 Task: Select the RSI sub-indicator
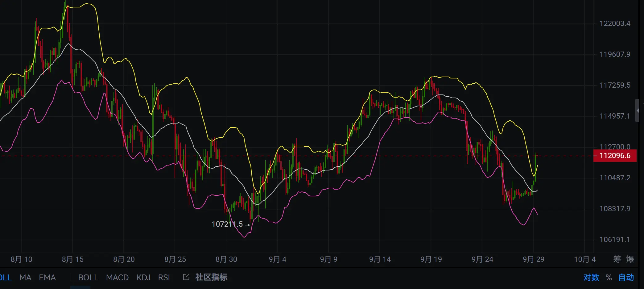[x=164, y=277]
